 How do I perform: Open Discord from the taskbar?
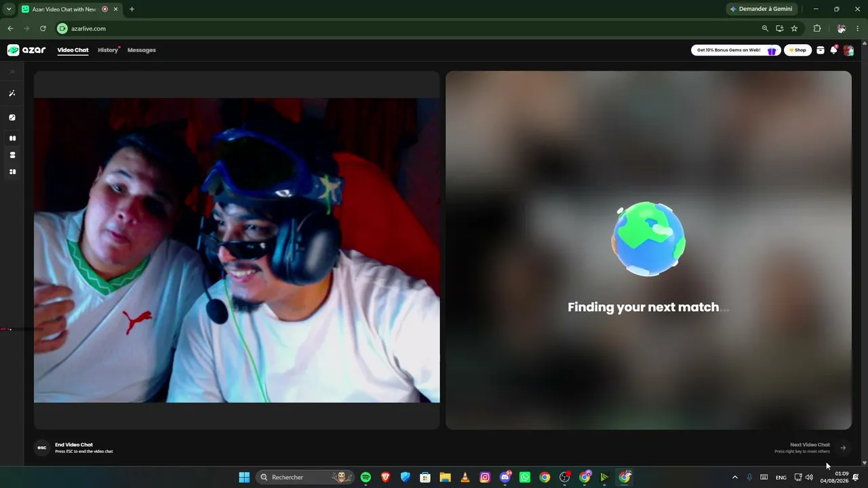pos(505,477)
